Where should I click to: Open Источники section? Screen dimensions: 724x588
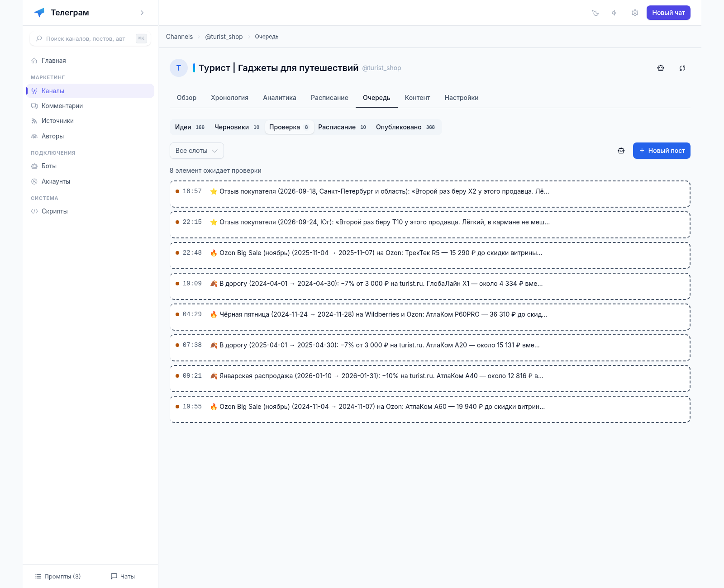pos(90,121)
